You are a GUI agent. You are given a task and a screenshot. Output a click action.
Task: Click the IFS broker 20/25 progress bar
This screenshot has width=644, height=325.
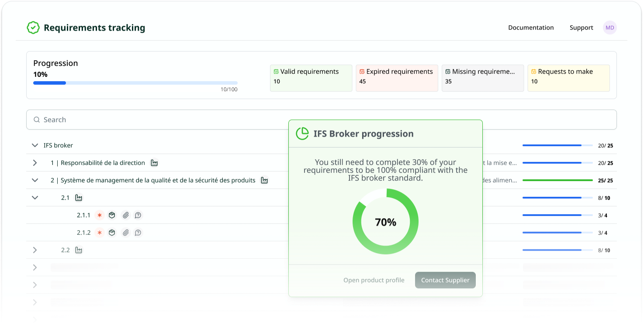[557, 145]
